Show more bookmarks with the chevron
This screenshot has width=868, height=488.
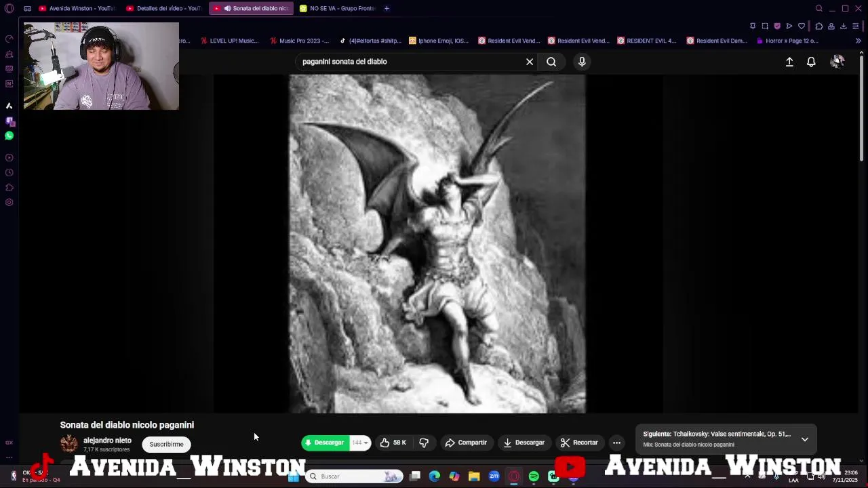point(858,41)
